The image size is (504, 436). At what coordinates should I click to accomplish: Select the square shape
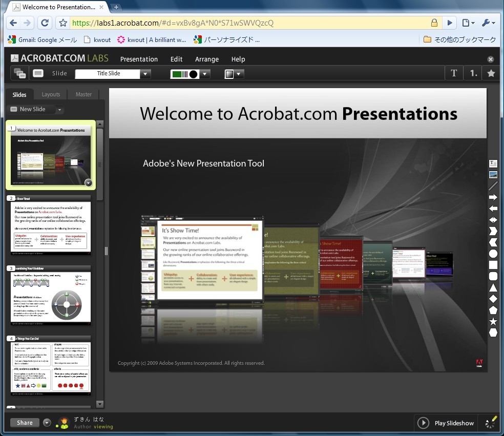(x=493, y=264)
